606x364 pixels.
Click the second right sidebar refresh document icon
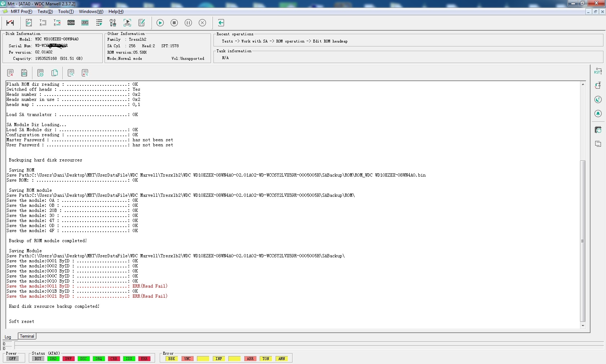pos(598,85)
